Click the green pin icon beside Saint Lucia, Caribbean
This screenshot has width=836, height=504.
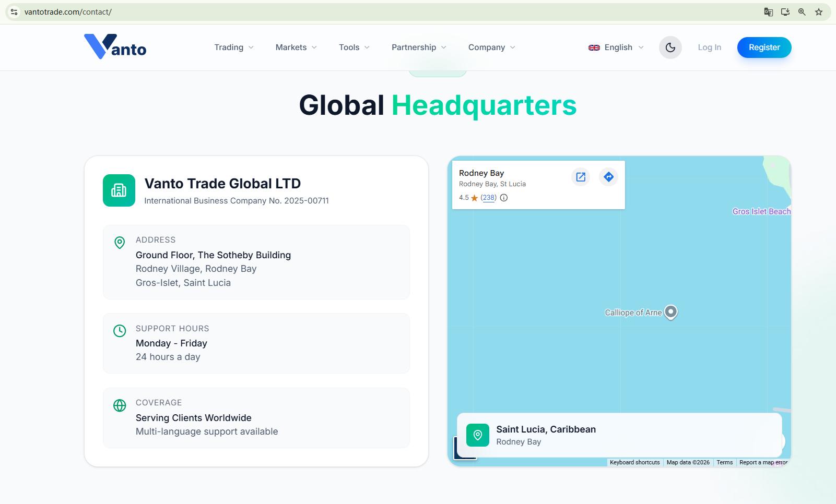tap(478, 435)
